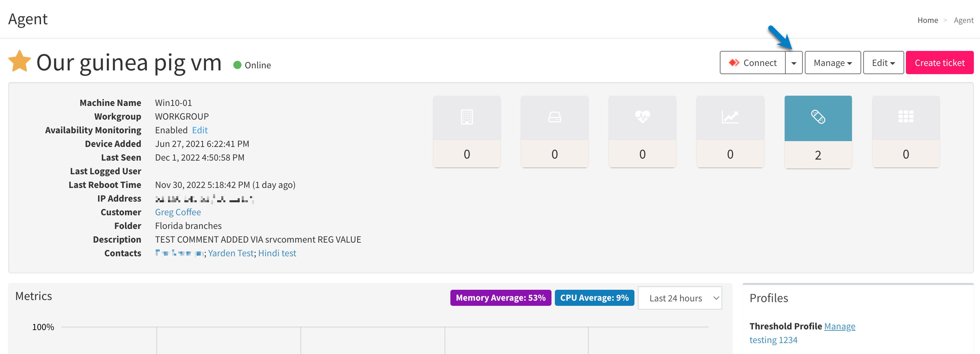
Task: Click the Create ticket button
Action: 939,63
